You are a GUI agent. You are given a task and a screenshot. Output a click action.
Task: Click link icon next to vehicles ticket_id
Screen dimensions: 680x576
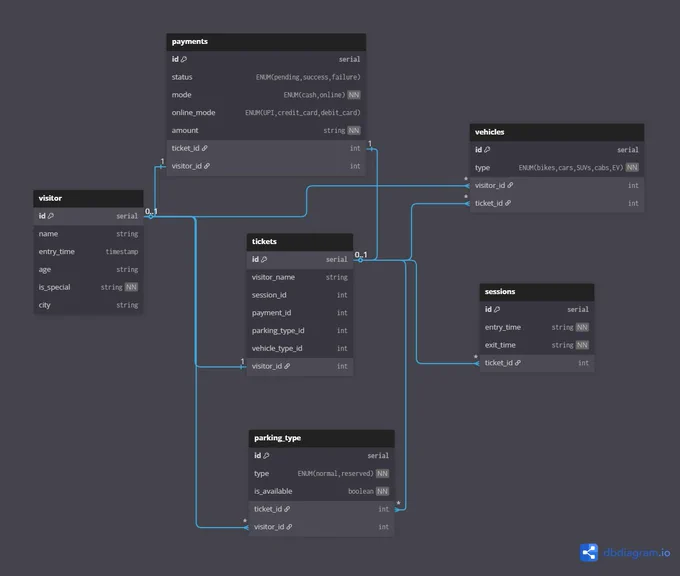[508, 203]
